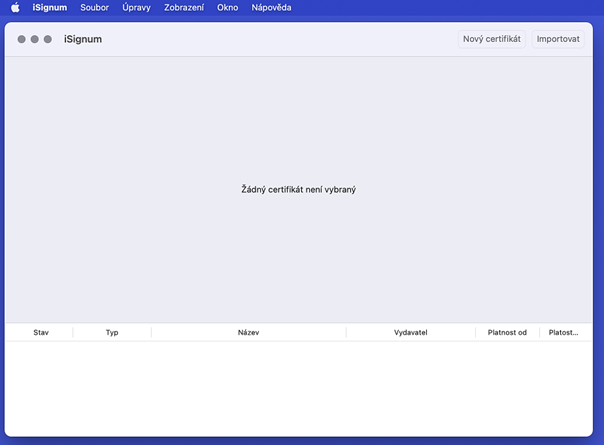Sort by the Vydavatel column header
604x446 pixels.
pos(411,332)
